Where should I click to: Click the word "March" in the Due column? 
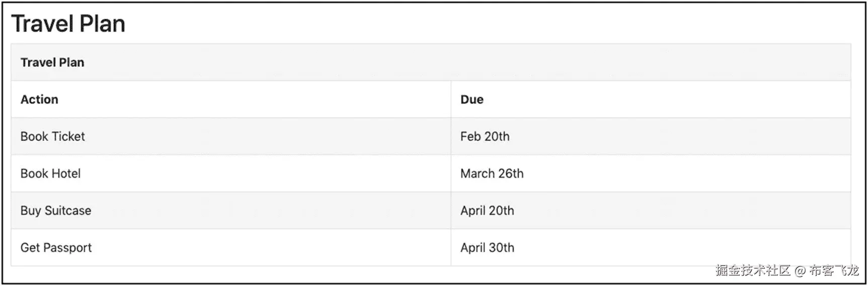tap(478, 173)
